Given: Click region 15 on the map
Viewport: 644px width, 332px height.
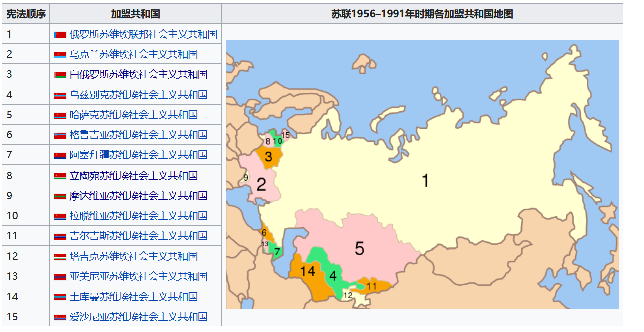Looking at the screenshot, I should tap(285, 135).
